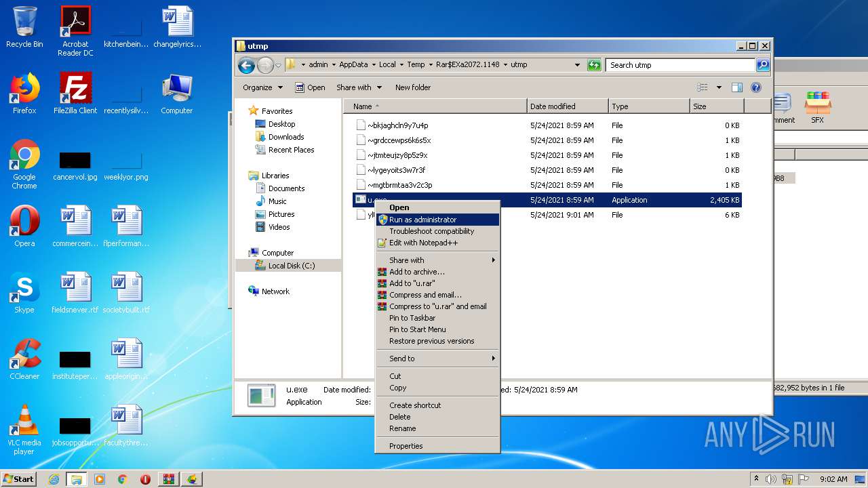Viewport: 868px width, 488px height.
Task: Open the Start menu
Action: pos(19,479)
